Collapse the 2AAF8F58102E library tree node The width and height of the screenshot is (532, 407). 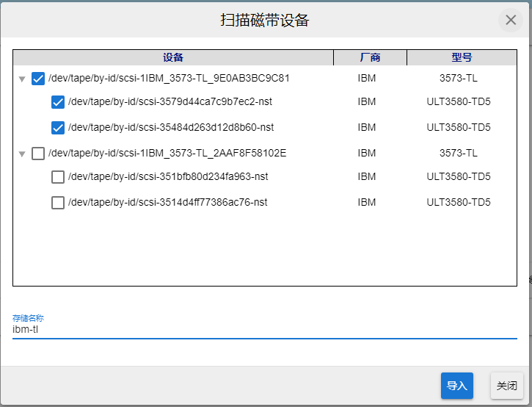click(22, 154)
